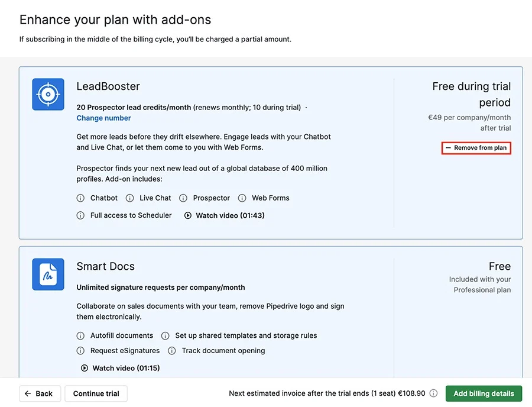Click Continue trial button
Viewport: 532px width, 407px height.
click(96, 394)
